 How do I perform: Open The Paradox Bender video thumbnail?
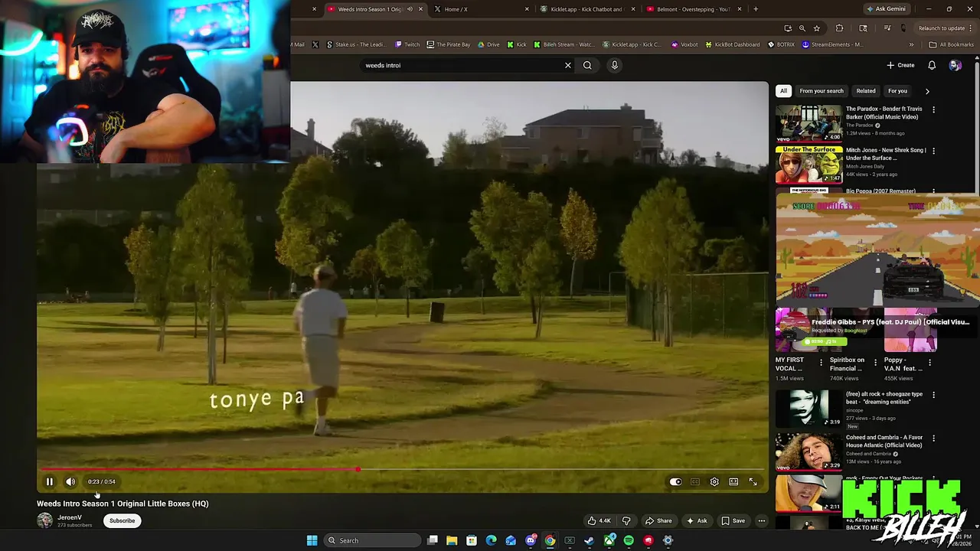pos(808,123)
